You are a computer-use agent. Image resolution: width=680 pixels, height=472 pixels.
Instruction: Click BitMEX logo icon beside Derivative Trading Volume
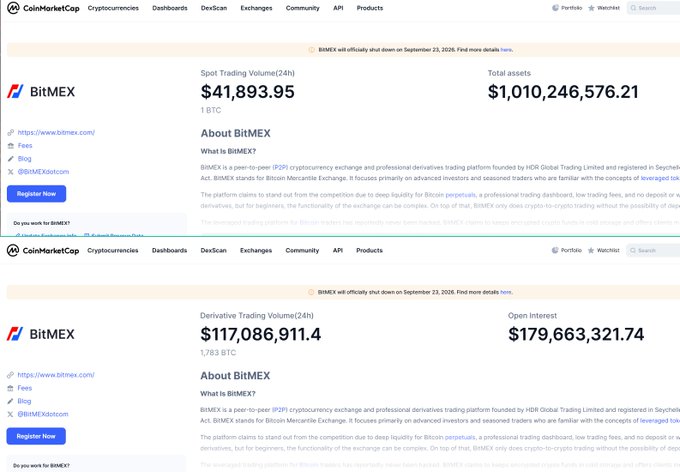(x=15, y=334)
